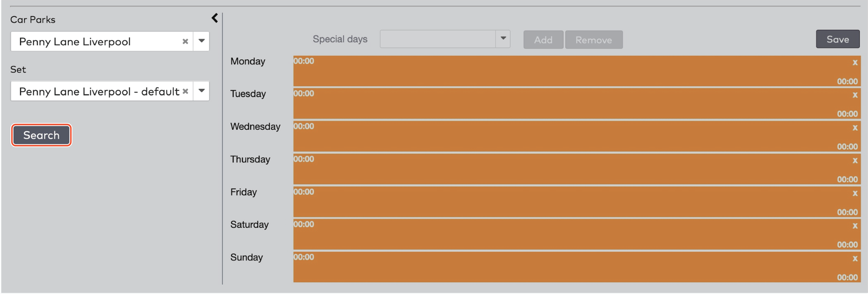Clear the Set field using its x icon
This screenshot has height=294, width=868.
point(185,91)
